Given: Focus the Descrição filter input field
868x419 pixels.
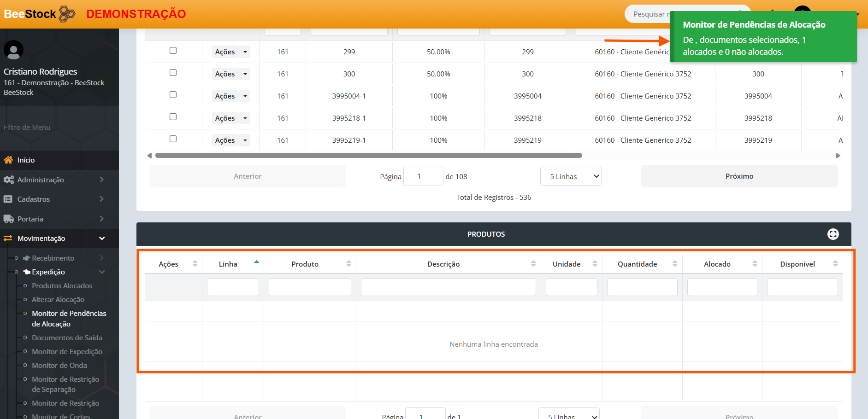Looking at the screenshot, I should [448, 287].
